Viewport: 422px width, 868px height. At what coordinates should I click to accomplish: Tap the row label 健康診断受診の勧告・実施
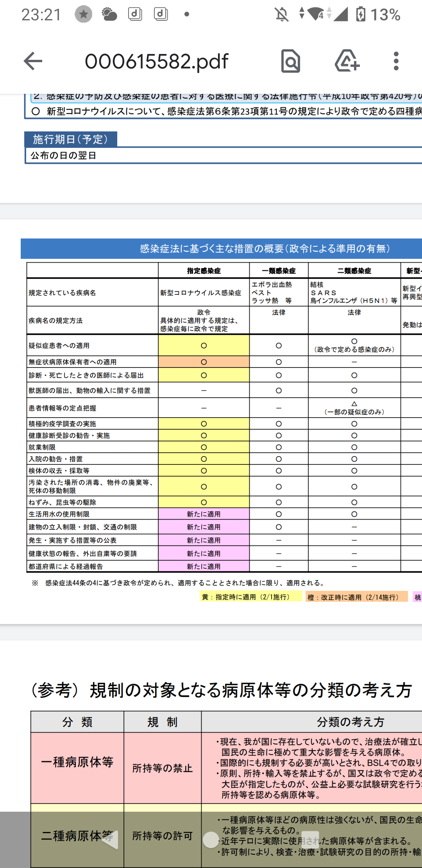click(69, 436)
